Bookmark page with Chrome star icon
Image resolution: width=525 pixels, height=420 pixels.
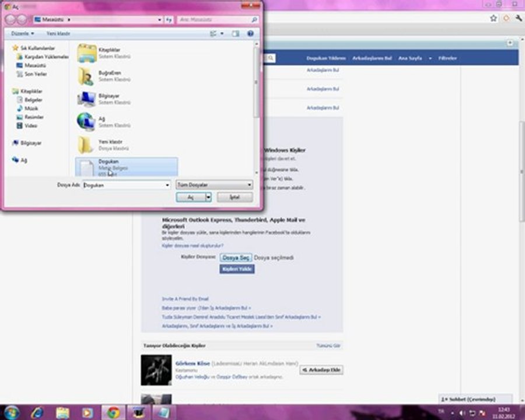(493, 18)
